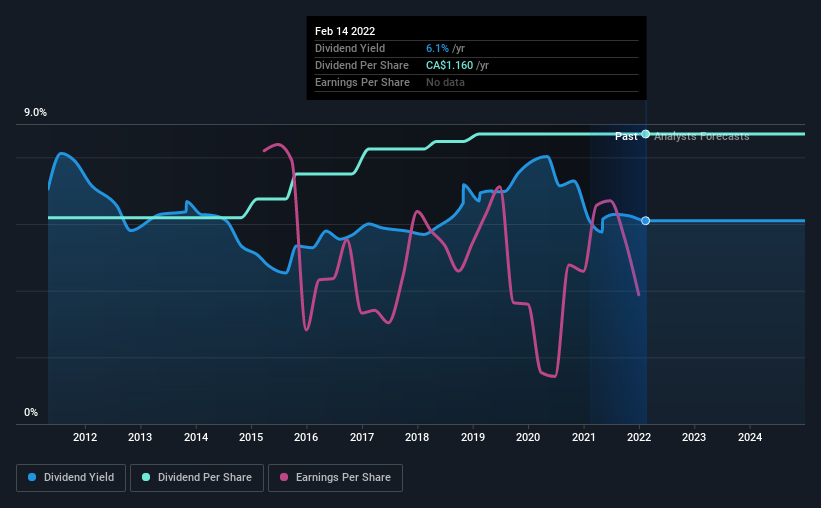
Task: Toggle the Dividend Yield legend button
Action: (x=71, y=478)
